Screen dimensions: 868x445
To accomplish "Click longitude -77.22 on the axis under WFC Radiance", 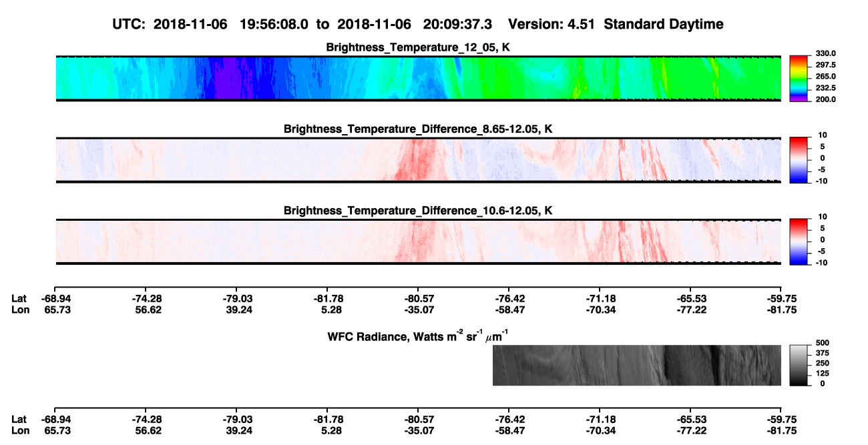I will click(690, 430).
